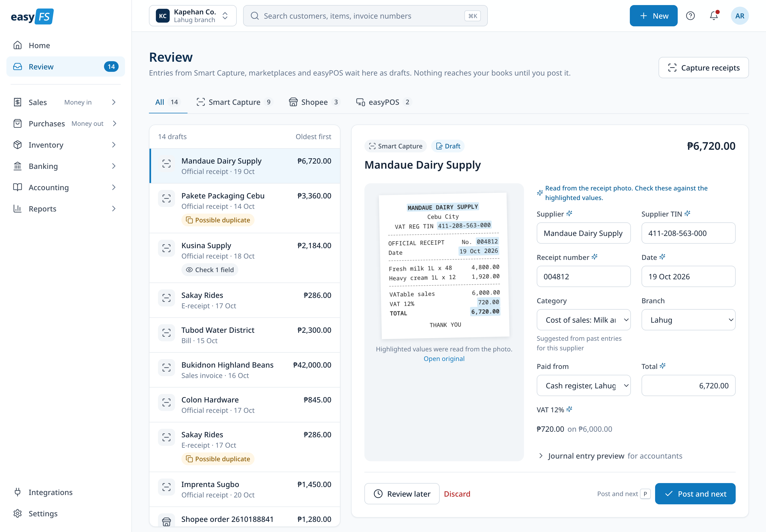This screenshot has width=766, height=532.
Task: Click the Supplier TIN input field
Action: click(x=688, y=233)
